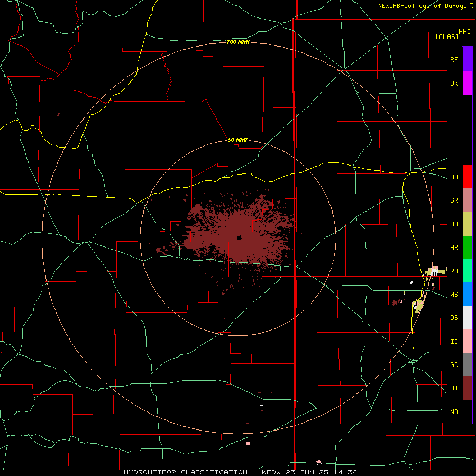The image size is (476, 476).
Task: Click the NEXLAB-College of DuPage text
Action: click(422, 6)
